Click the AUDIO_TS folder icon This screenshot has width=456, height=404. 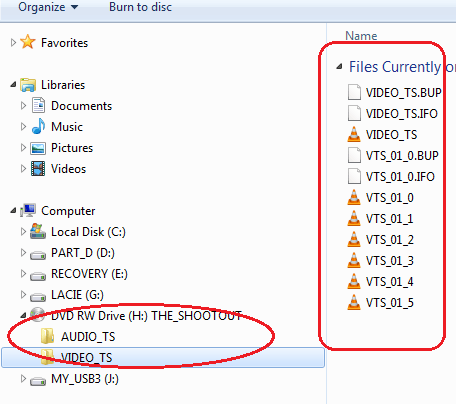pos(47,336)
